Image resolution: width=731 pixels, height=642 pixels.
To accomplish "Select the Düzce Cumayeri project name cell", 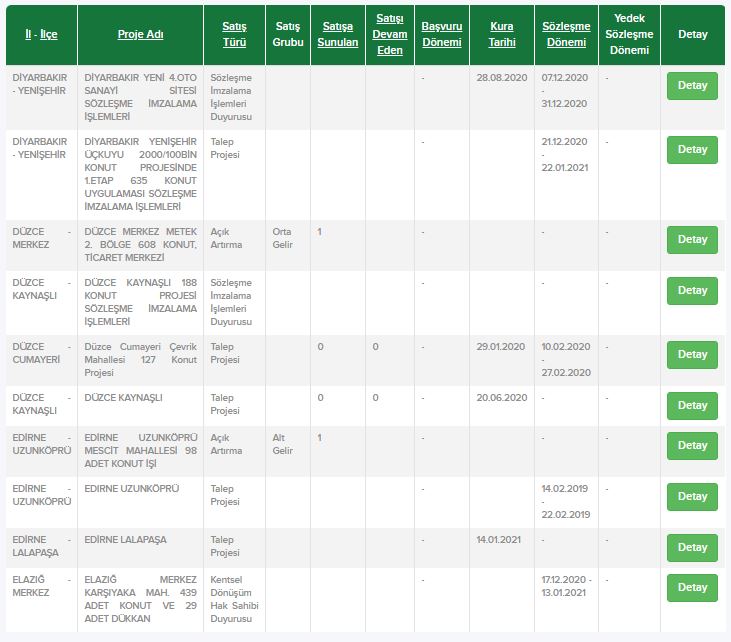I will tap(140, 360).
